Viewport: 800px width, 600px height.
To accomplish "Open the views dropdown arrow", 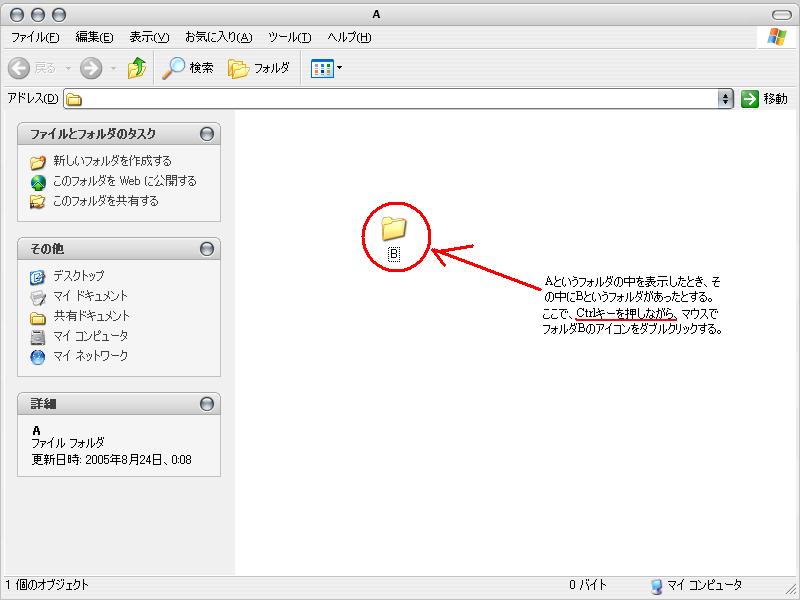I will click(339, 68).
